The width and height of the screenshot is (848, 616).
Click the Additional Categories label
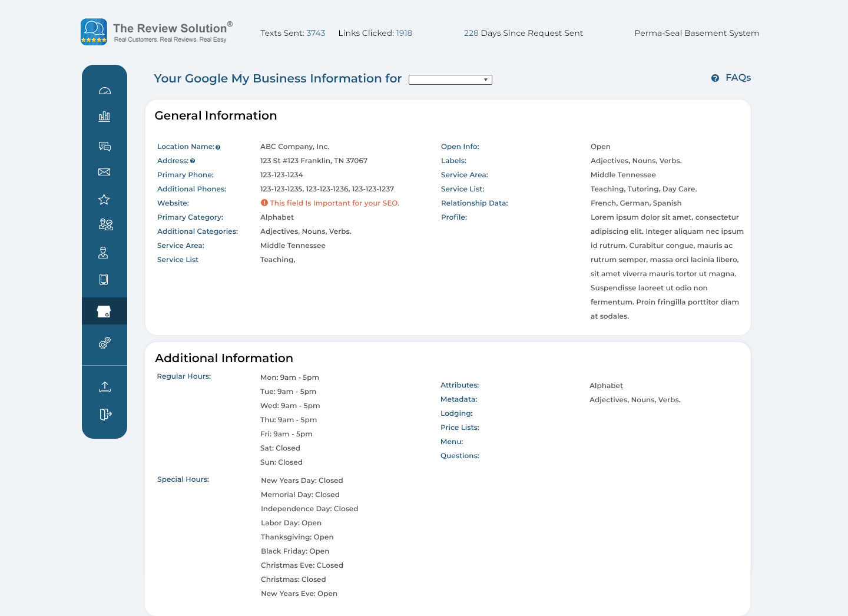coord(197,231)
